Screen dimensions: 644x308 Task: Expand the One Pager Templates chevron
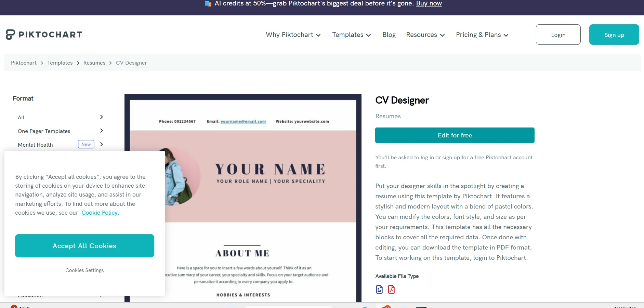coord(101,131)
